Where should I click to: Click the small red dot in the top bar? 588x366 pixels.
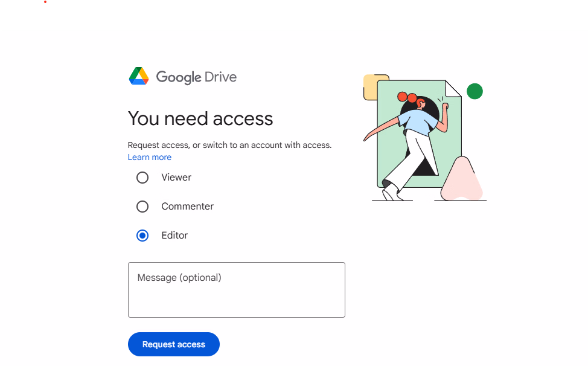coord(45,2)
